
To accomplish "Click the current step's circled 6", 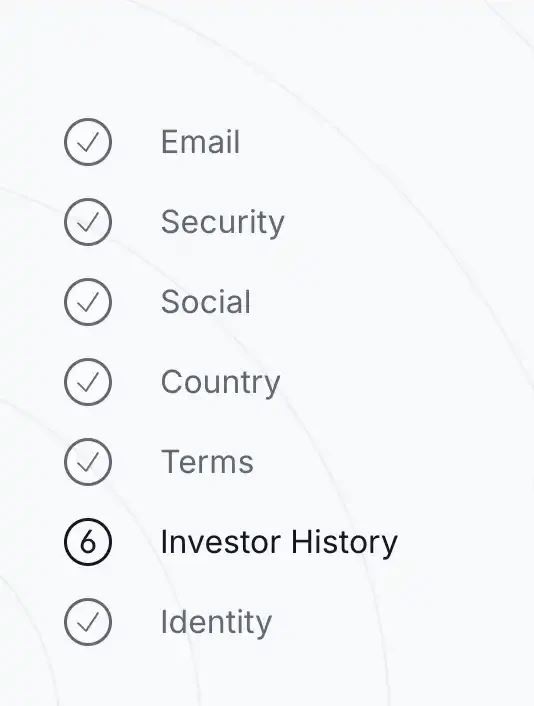I will 88,542.
